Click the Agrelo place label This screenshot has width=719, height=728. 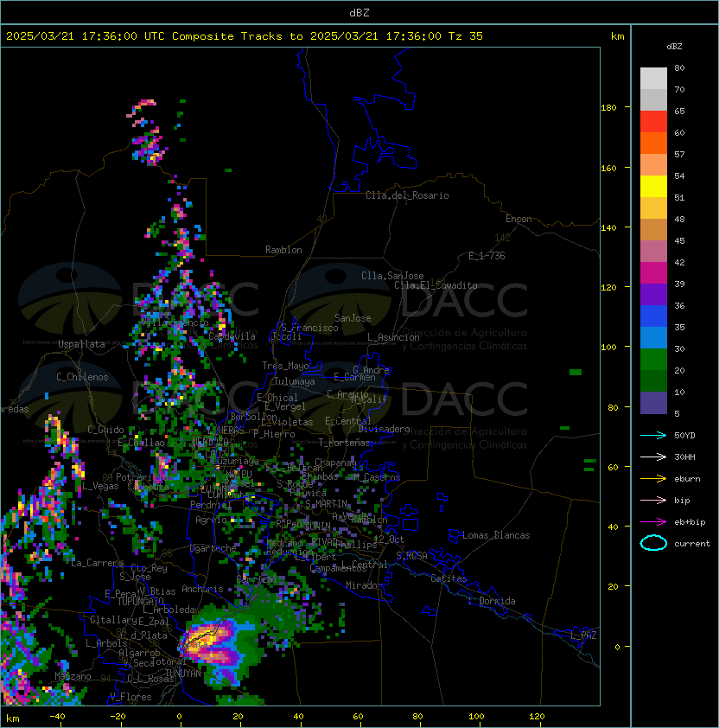211,520
